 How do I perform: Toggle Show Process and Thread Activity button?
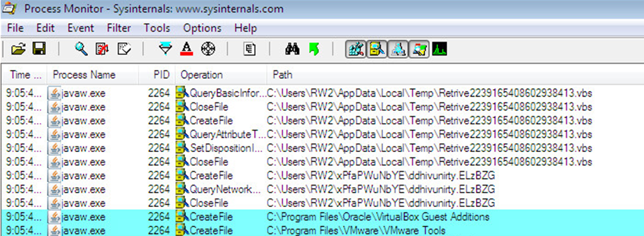419,50
